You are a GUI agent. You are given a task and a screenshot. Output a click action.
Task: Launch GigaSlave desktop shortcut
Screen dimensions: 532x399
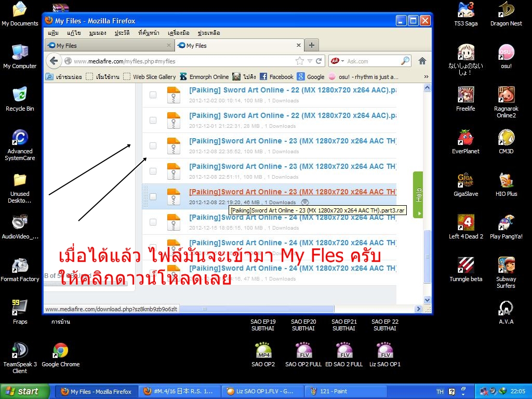coord(465,184)
